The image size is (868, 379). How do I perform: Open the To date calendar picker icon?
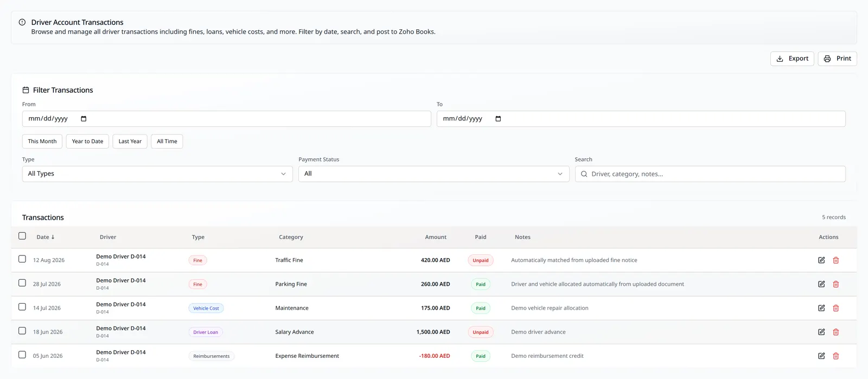pyautogui.click(x=498, y=119)
